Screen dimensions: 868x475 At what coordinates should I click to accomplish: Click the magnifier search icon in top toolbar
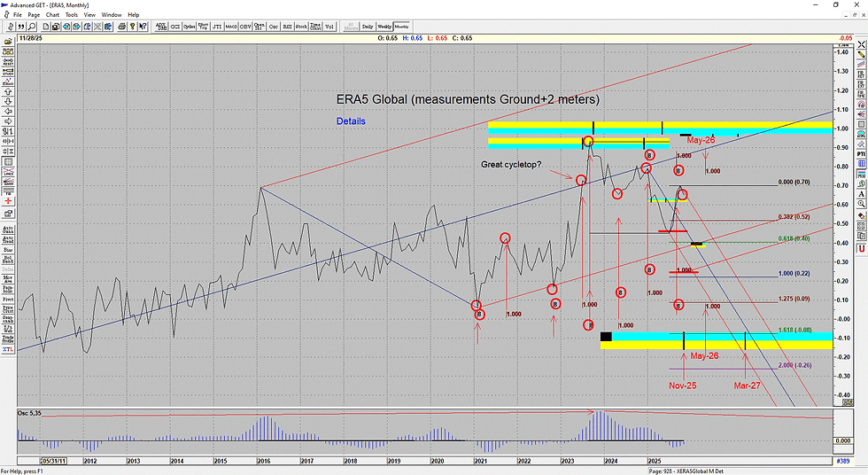pos(32,27)
